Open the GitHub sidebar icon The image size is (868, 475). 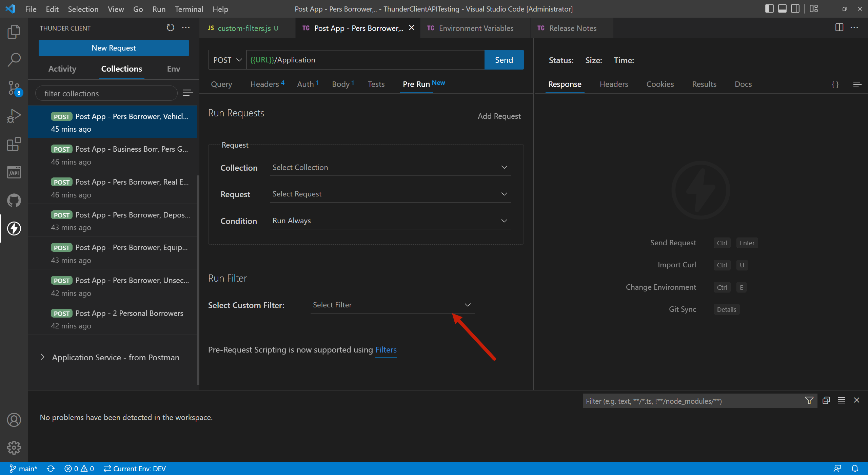tap(14, 200)
